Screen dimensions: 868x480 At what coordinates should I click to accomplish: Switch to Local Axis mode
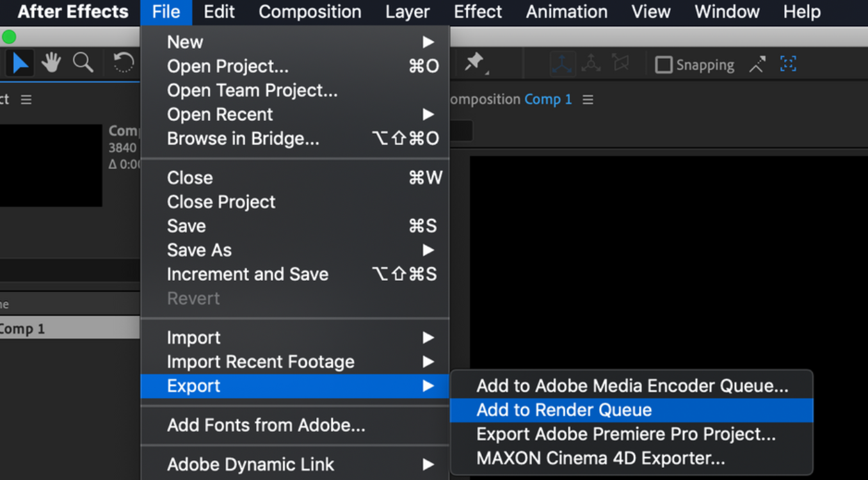pos(562,63)
